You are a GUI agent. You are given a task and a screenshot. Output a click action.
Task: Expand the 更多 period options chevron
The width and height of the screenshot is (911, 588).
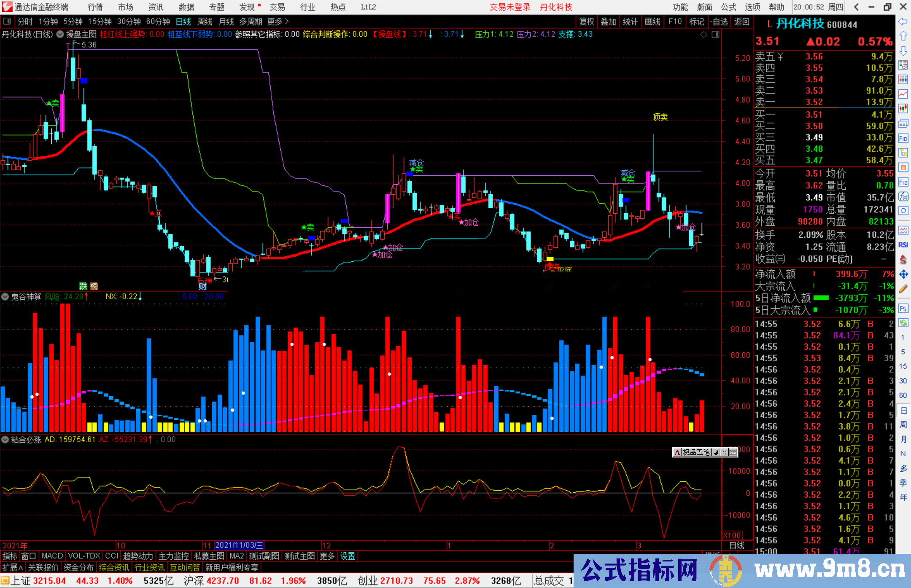(x=287, y=21)
